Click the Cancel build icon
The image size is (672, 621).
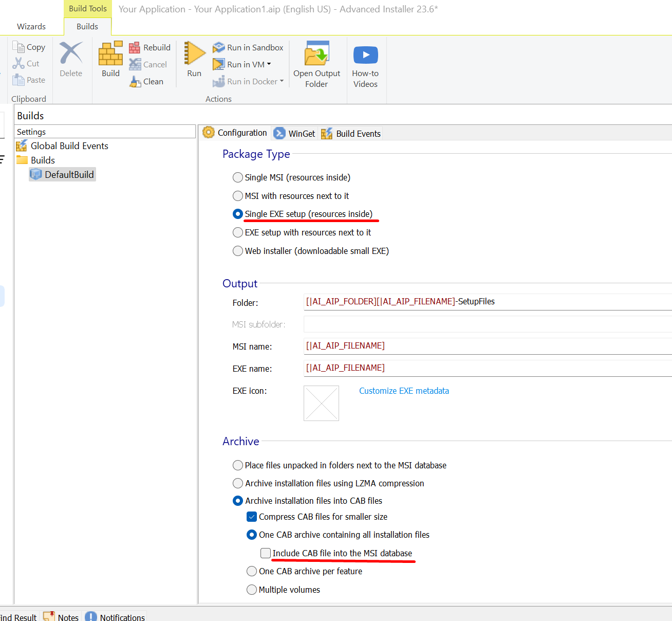135,65
